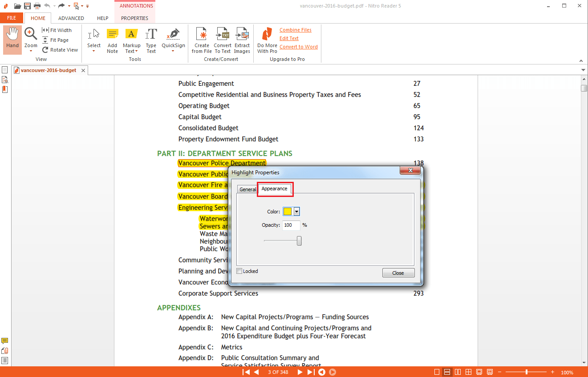This screenshot has height=377, width=588.
Task: Open the Attachments paperclip pane
Action: (x=4, y=351)
